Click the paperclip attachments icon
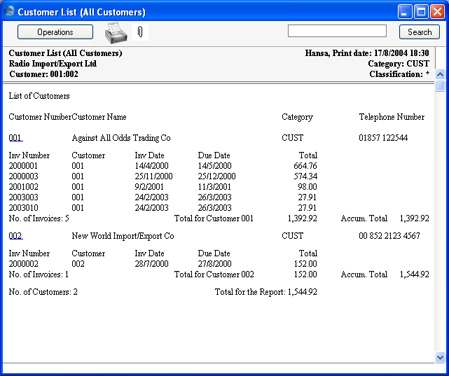This screenshot has width=449, height=376. tap(140, 32)
